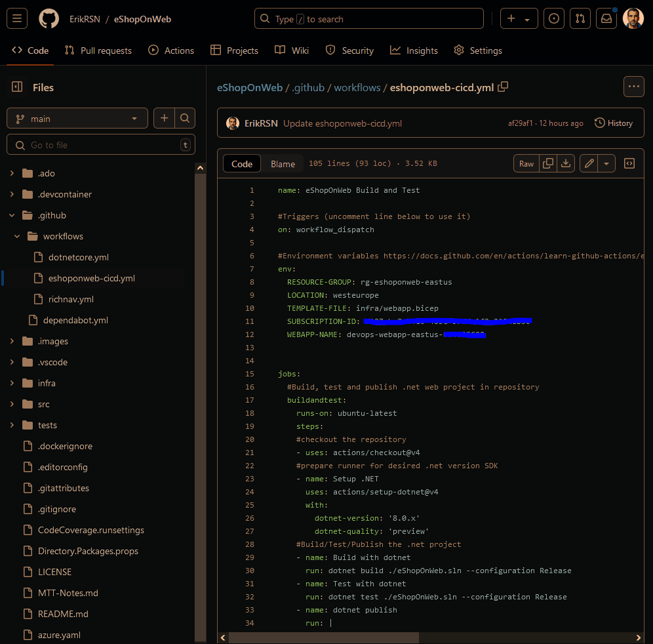The height and width of the screenshot is (644, 653).
Task: Open commit af29af1 link
Action: pyautogui.click(x=520, y=123)
